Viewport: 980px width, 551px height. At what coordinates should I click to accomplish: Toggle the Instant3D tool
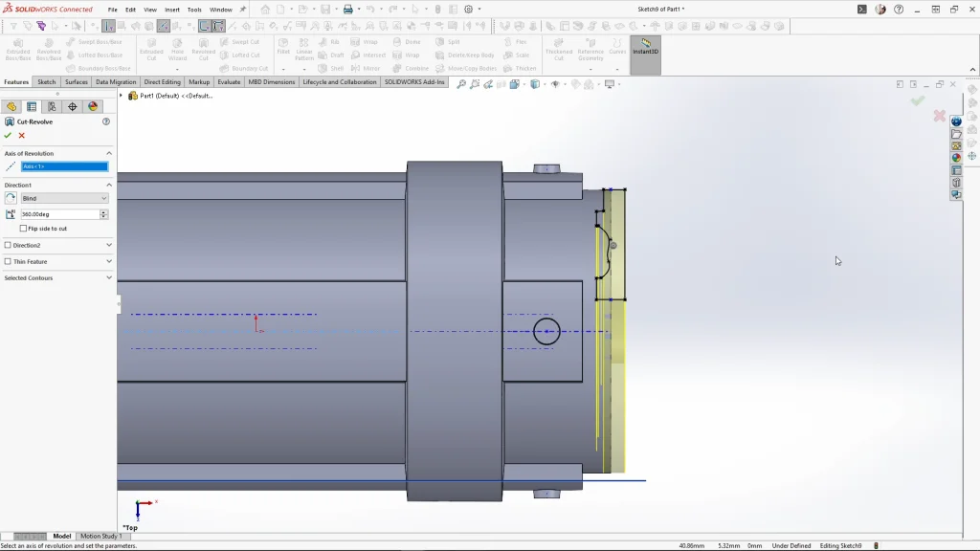[x=645, y=48]
